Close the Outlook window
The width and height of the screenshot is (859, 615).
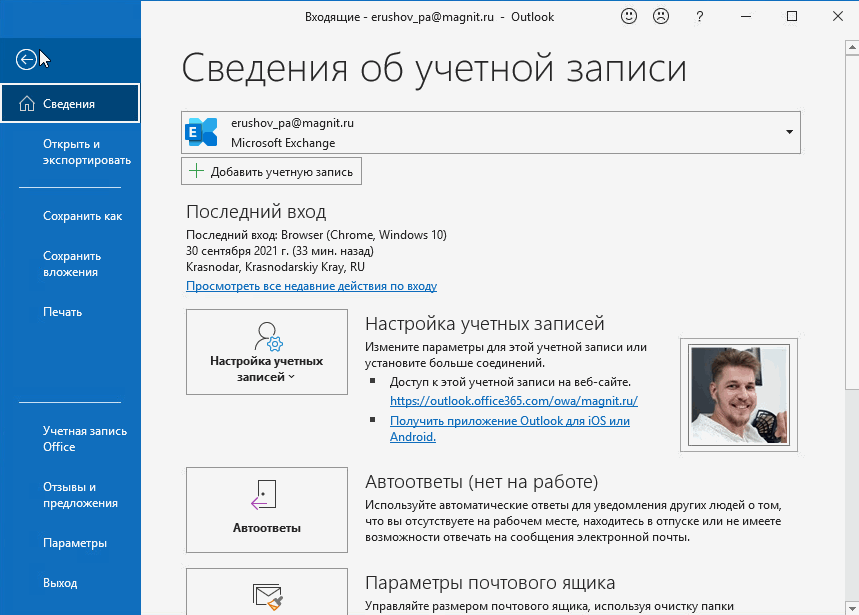[x=838, y=16]
